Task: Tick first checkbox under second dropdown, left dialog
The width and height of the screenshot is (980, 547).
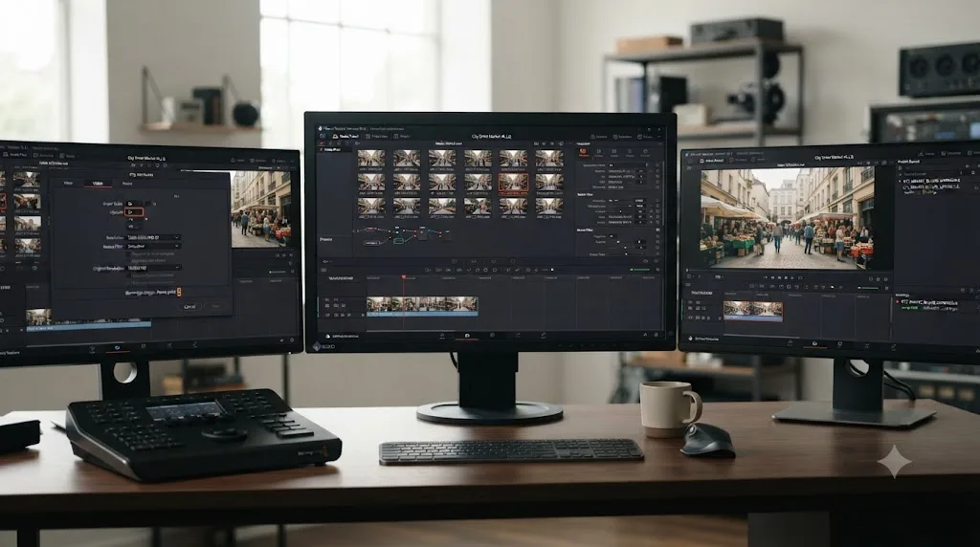Action: pyautogui.click(x=128, y=253)
